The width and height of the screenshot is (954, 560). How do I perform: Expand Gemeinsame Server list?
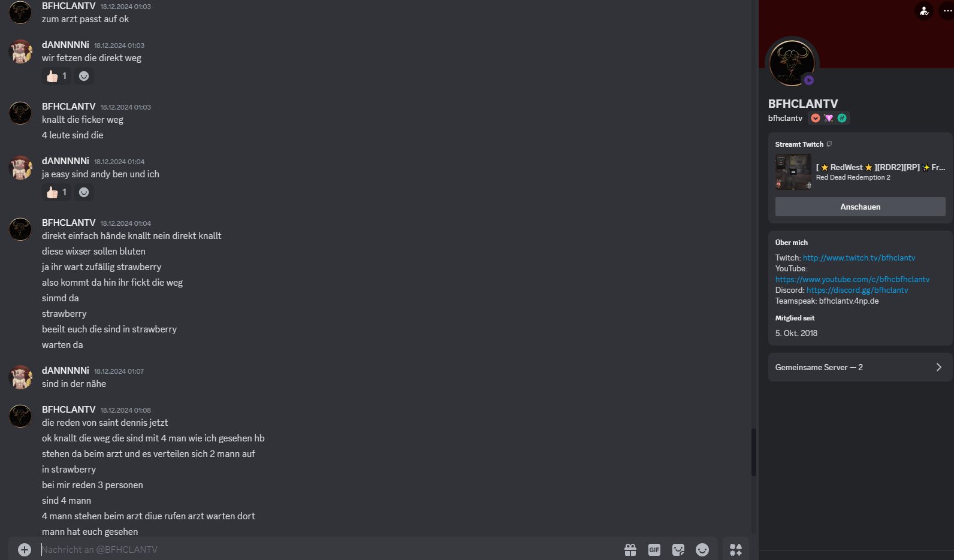[860, 367]
